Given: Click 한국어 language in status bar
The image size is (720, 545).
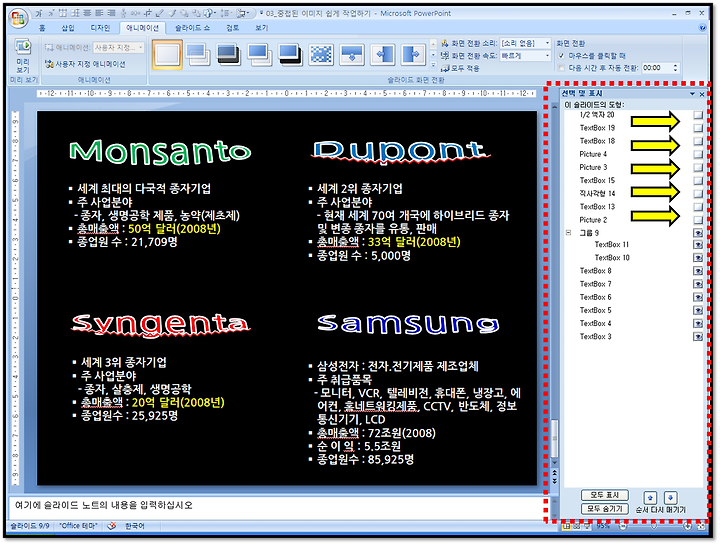Looking at the screenshot, I should [x=135, y=526].
